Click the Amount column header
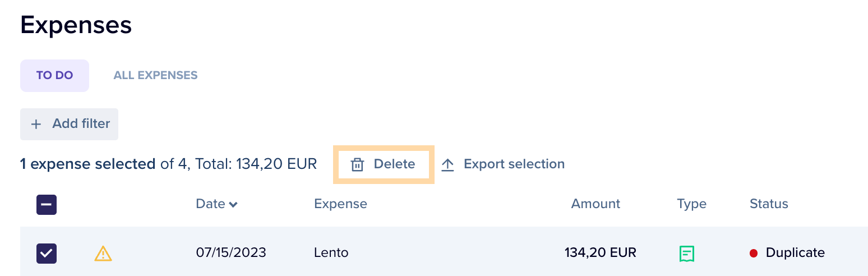Image resolution: width=868 pixels, height=276 pixels. pyautogui.click(x=595, y=204)
